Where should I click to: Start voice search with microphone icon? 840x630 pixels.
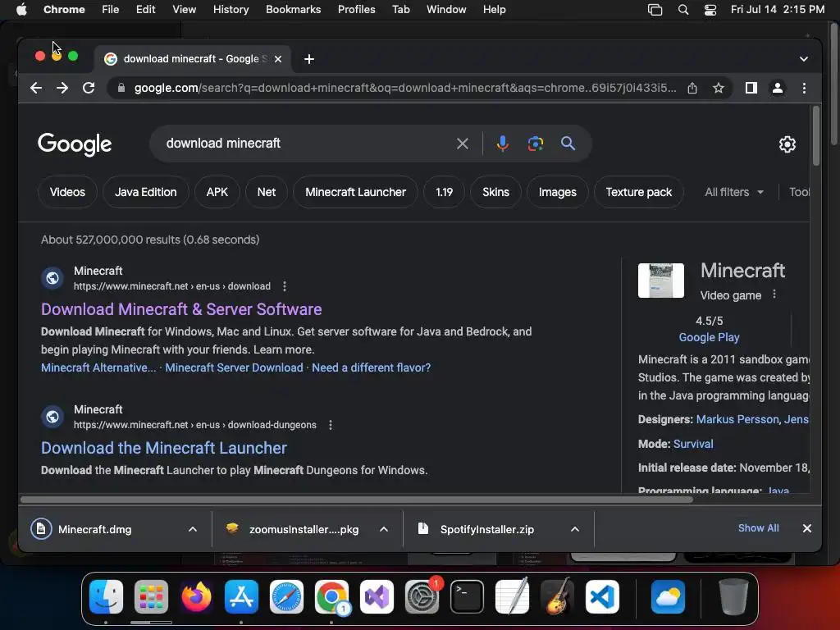503,144
